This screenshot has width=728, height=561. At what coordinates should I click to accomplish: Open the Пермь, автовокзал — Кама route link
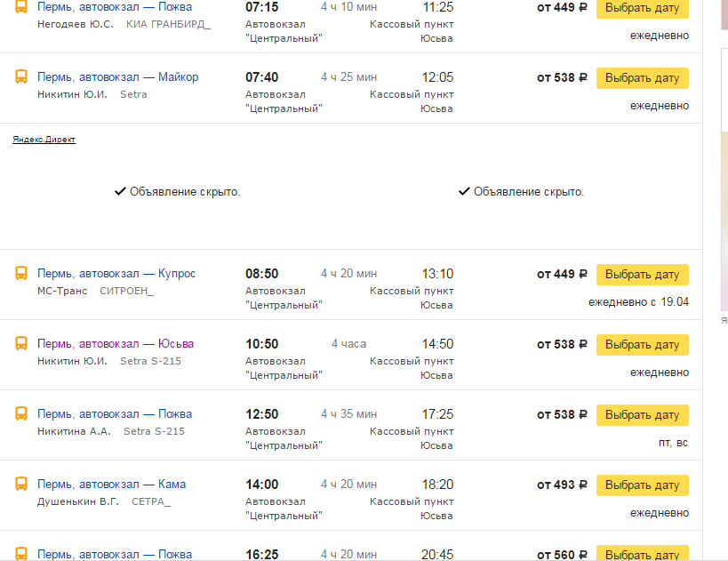(111, 485)
